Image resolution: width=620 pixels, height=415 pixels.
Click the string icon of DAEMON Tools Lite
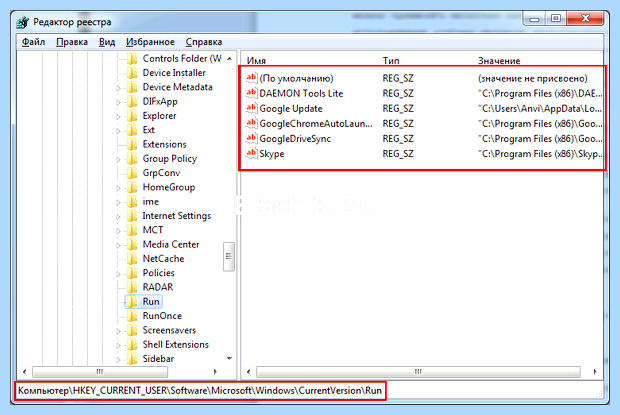251,93
